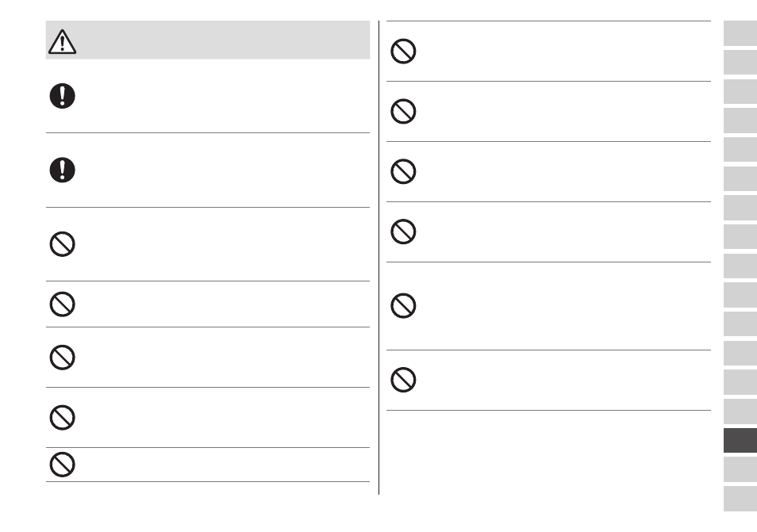Click the gray warning header bar
The height and width of the screenshot is (532, 757).
[x=208, y=40]
